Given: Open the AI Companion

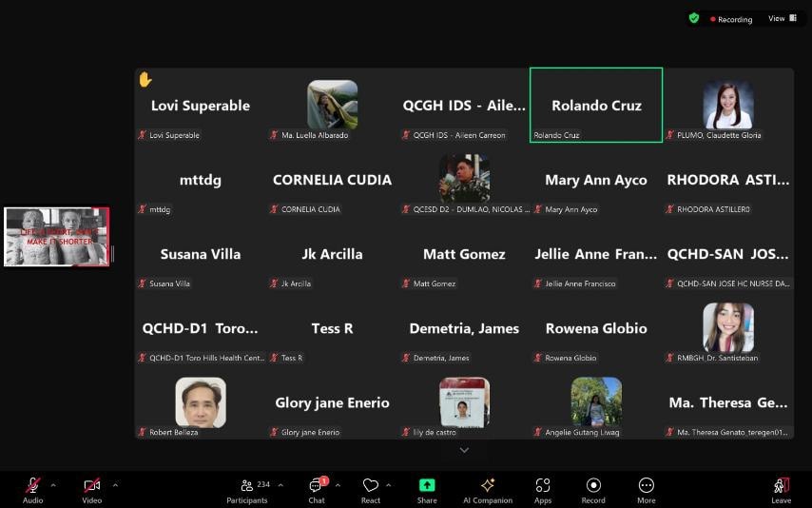Looking at the screenshot, I should pos(487,490).
